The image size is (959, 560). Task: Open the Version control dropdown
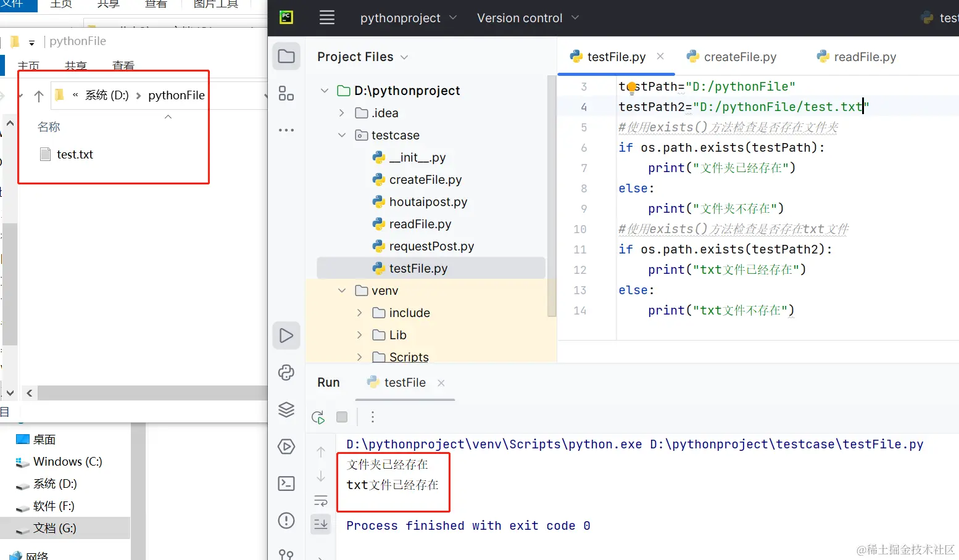[528, 18]
